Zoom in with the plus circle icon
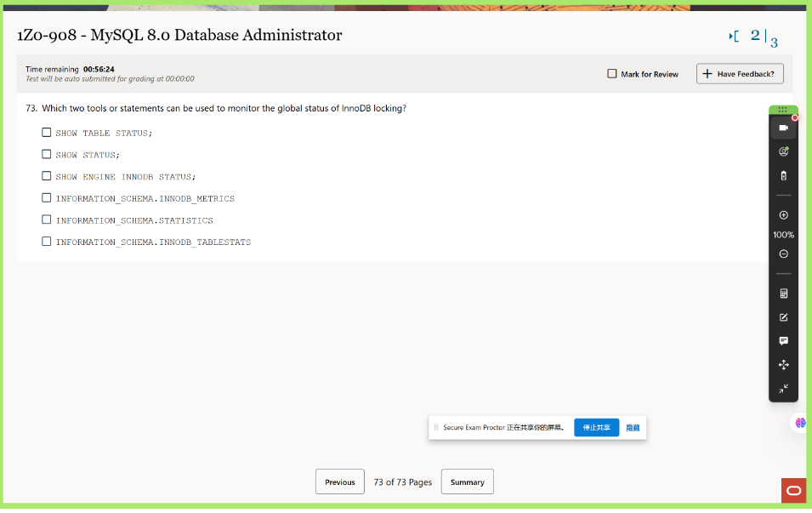This screenshot has width=812, height=513. [784, 215]
